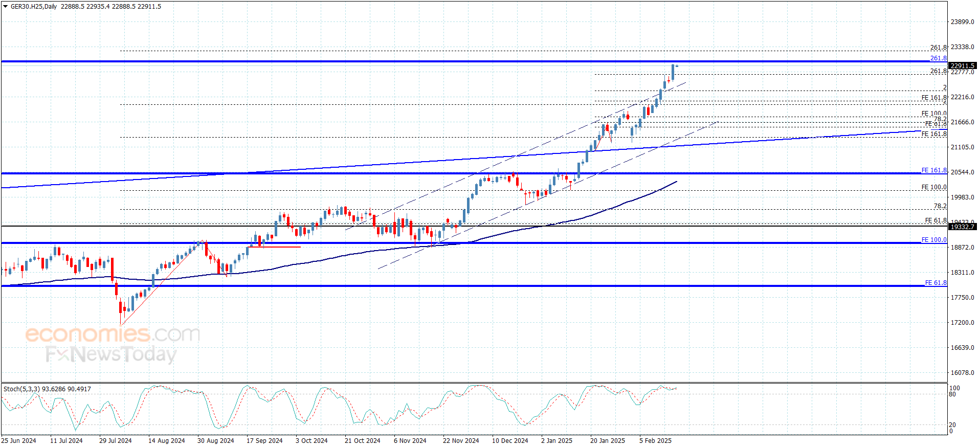Select the black horizontal line at 19332.7
The image size is (980, 447).
[x=474, y=227]
